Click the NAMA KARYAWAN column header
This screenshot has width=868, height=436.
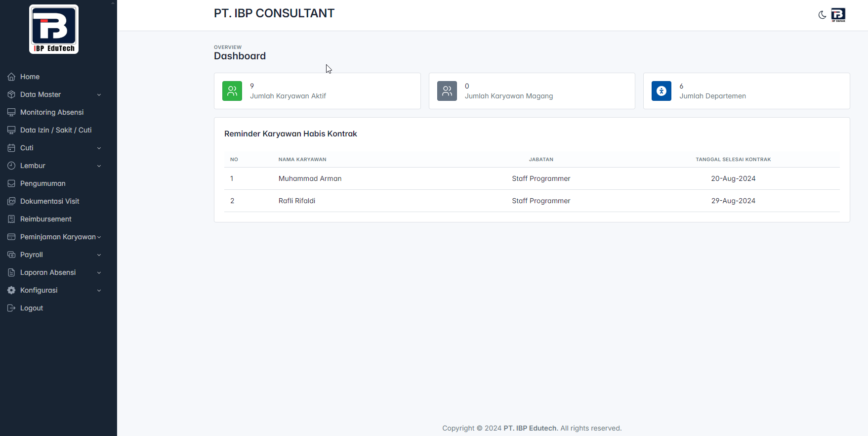coord(302,160)
